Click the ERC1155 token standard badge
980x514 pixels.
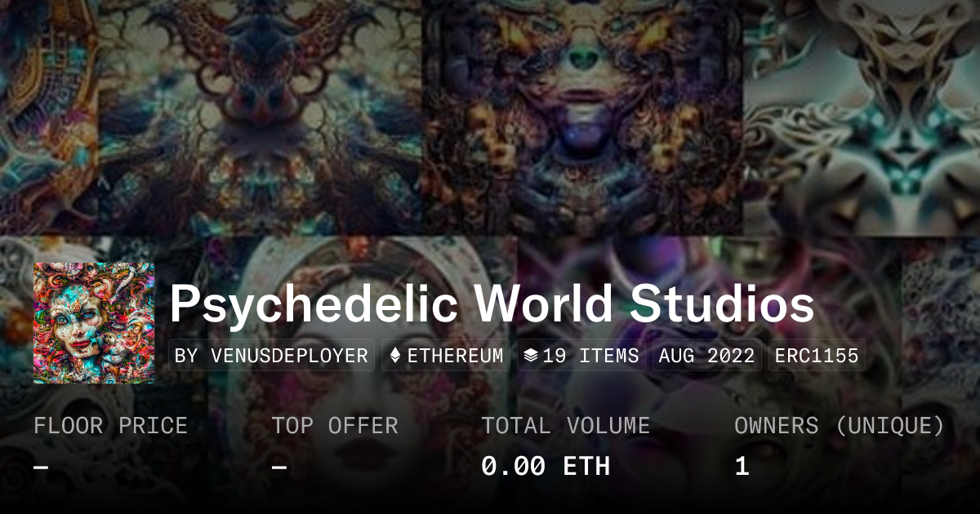(x=817, y=356)
